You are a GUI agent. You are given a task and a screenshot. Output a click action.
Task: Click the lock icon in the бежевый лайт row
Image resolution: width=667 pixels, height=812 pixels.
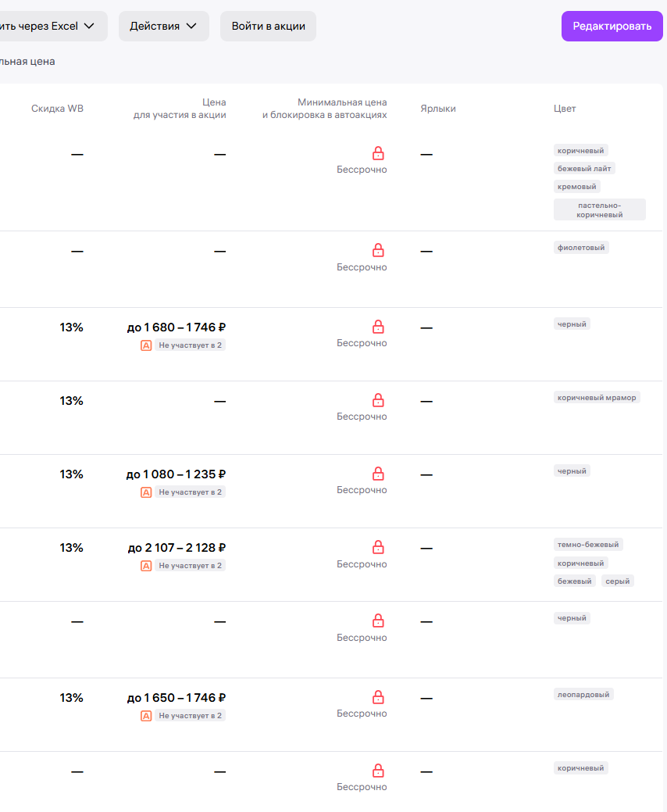[378, 153]
